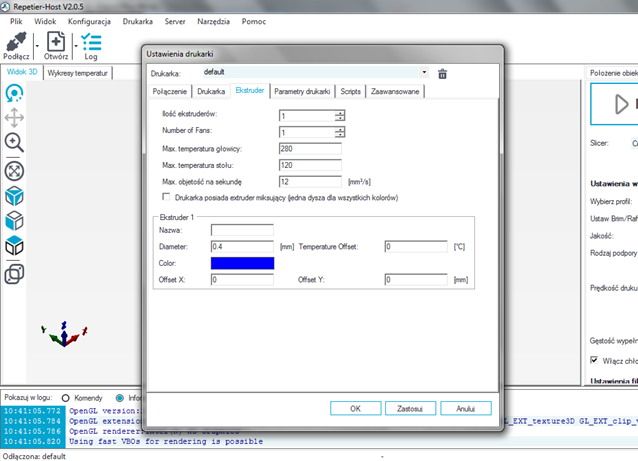Click the Położenie obiektu tab
This screenshot has height=461, width=638.
613,73
